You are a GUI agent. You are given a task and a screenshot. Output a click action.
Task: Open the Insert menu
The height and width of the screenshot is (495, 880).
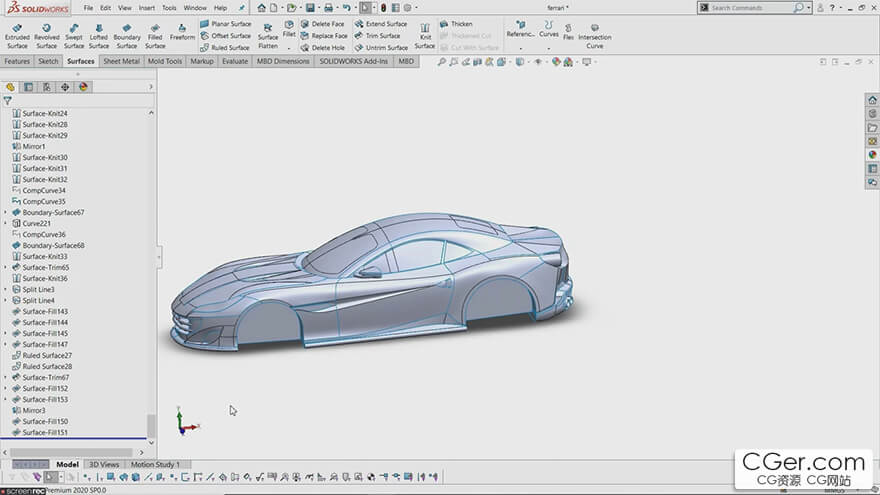tap(146, 8)
